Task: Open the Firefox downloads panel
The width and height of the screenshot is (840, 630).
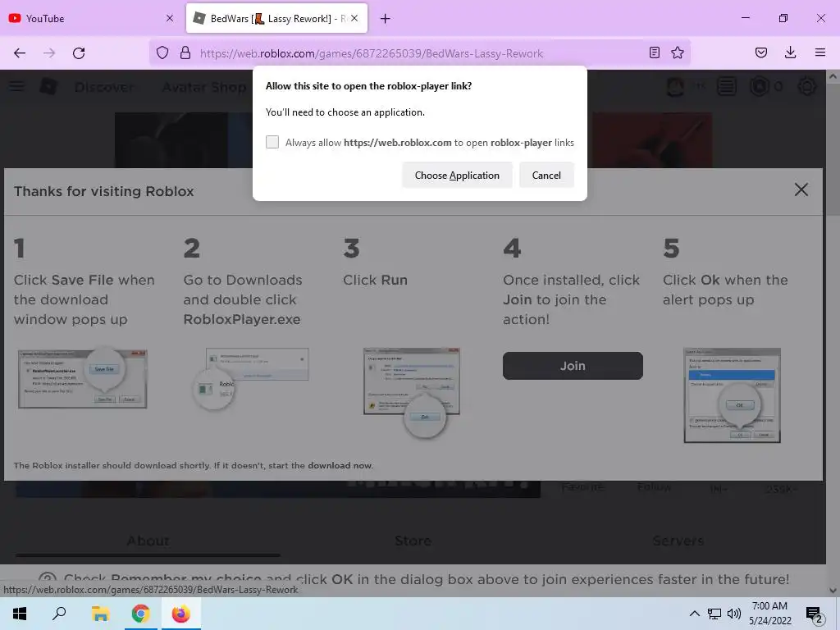Action: 790,52
